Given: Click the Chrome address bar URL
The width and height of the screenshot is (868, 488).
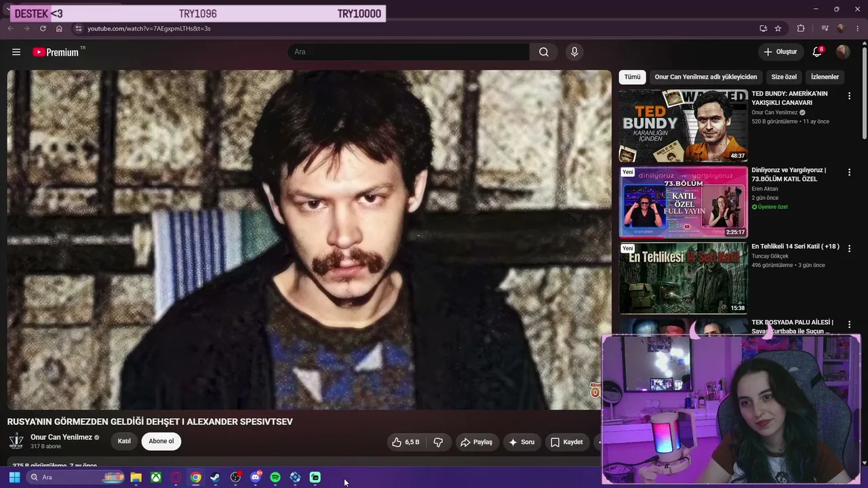Looking at the screenshot, I should pyautogui.click(x=149, y=28).
